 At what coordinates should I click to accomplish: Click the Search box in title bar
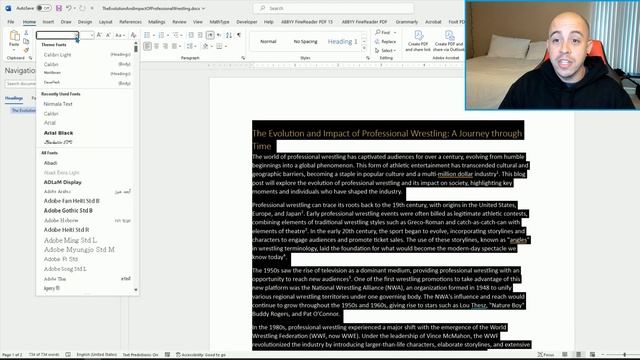pyautogui.click(x=333, y=8)
